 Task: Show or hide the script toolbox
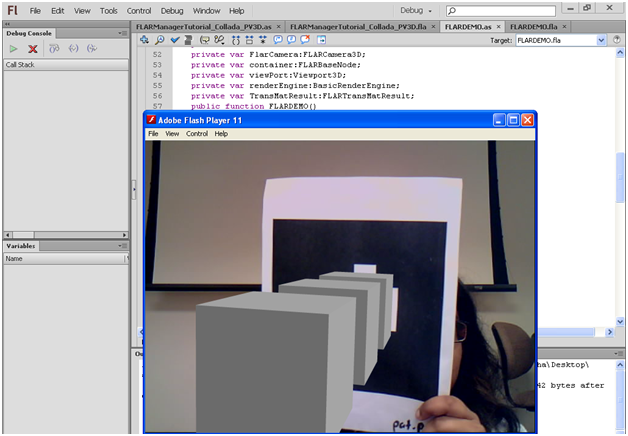(x=321, y=39)
